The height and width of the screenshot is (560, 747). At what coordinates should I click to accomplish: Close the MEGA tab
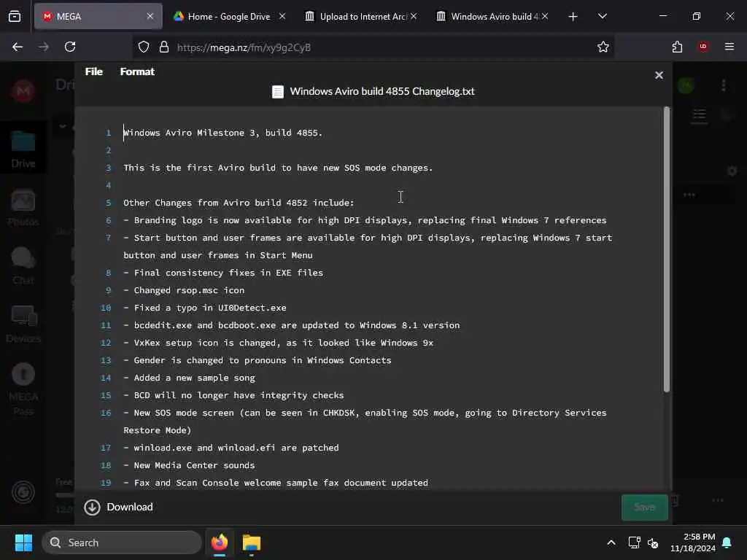pos(150,16)
